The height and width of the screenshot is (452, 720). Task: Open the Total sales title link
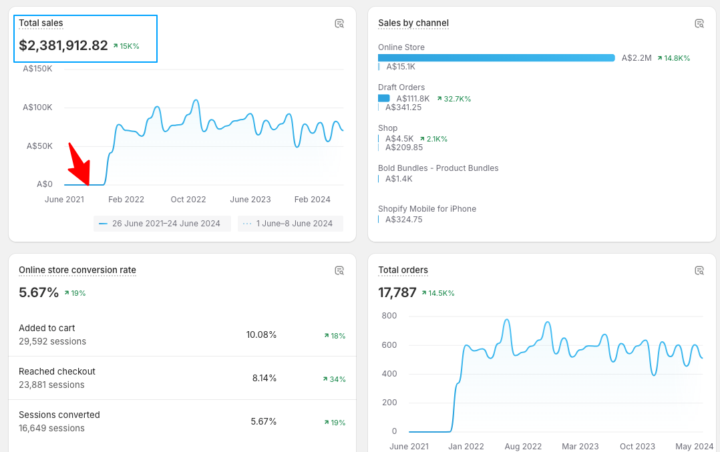tap(41, 22)
